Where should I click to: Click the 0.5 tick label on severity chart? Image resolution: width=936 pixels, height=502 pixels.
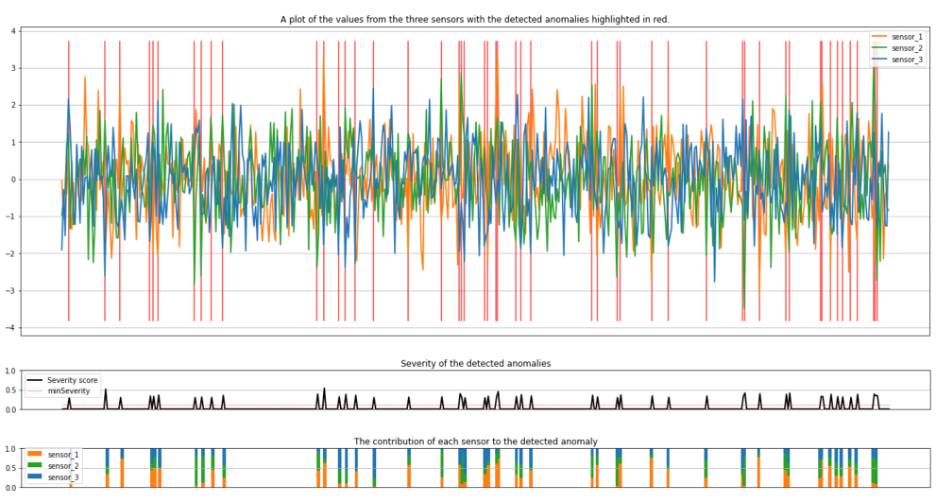10,390
